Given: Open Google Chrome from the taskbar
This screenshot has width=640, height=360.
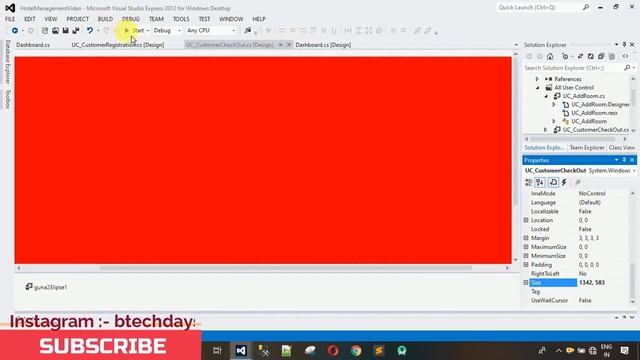Looking at the screenshot, I should [x=356, y=351].
